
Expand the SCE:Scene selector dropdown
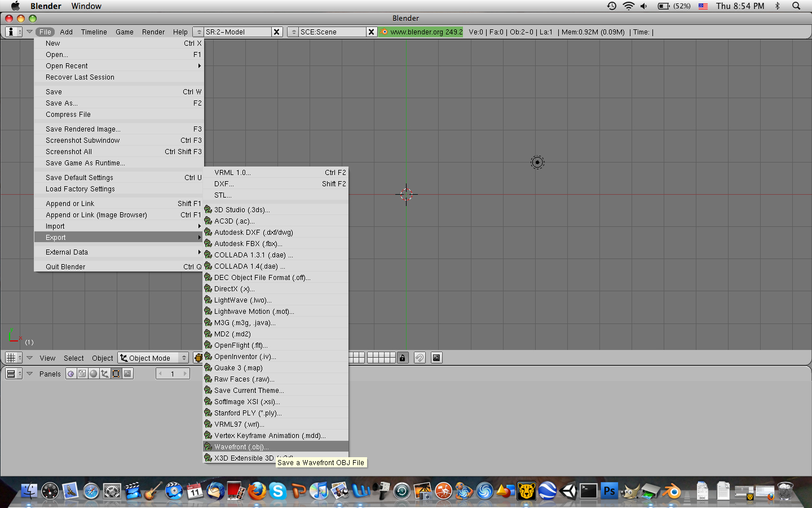tap(293, 32)
